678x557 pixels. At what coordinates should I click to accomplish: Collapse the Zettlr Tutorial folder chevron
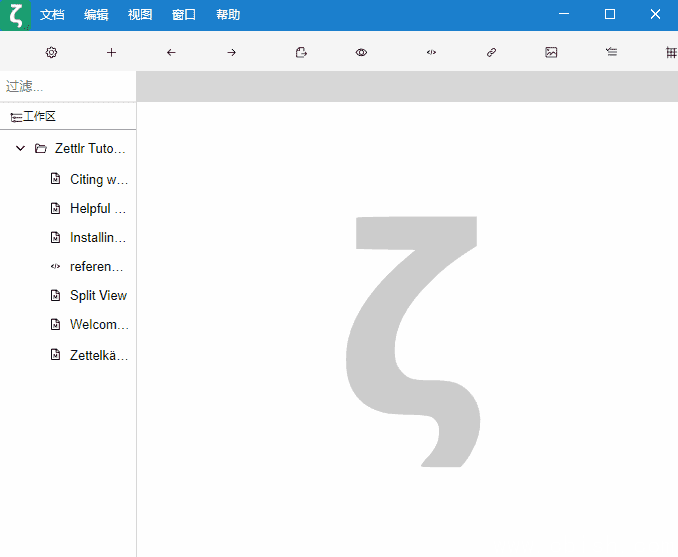click(20, 149)
